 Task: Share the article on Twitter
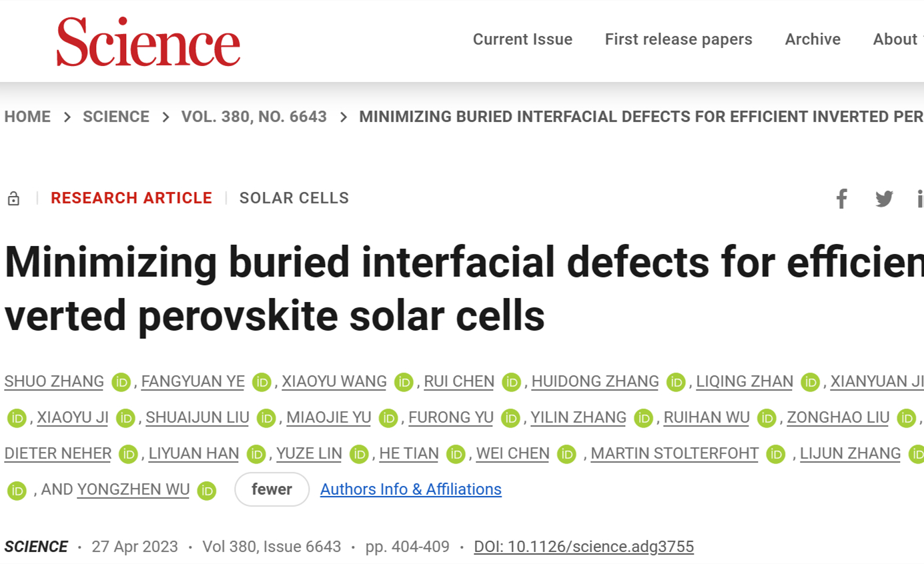click(884, 199)
